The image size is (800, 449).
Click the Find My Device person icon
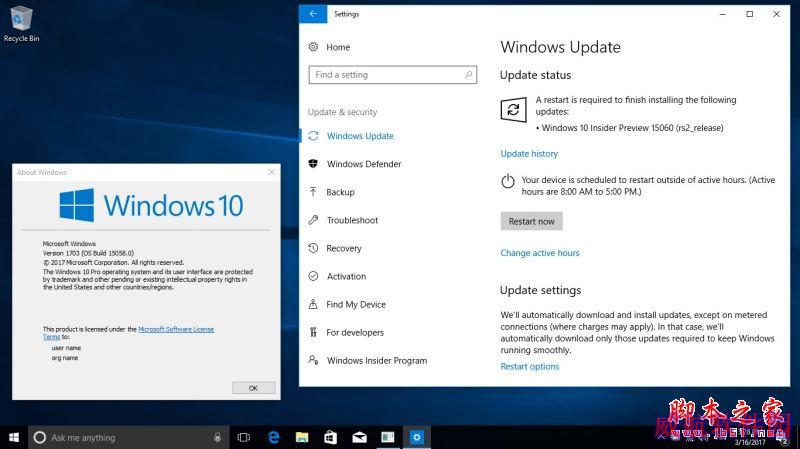click(x=313, y=304)
